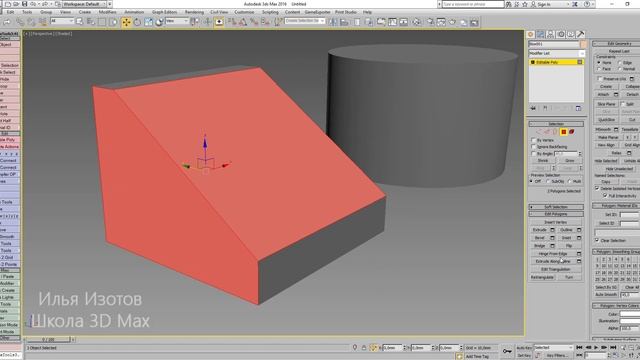Click the search keyword input field
The image size is (640, 360).
[x=473, y=4]
